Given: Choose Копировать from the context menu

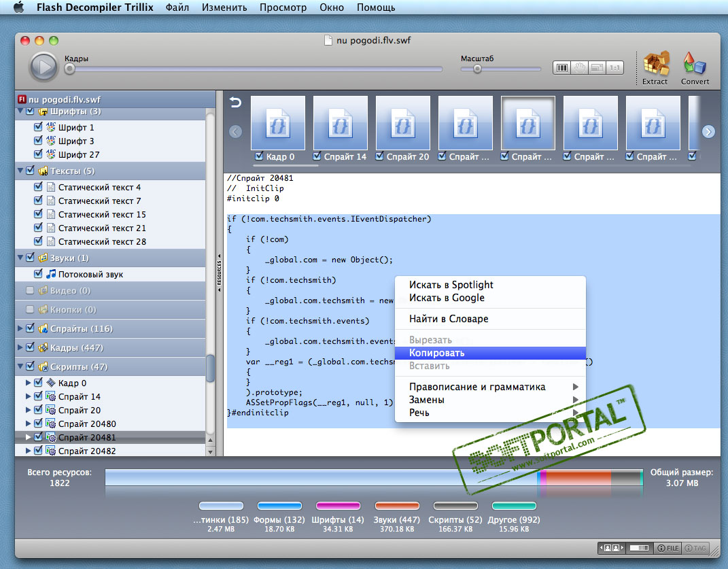Looking at the screenshot, I should (x=490, y=353).
